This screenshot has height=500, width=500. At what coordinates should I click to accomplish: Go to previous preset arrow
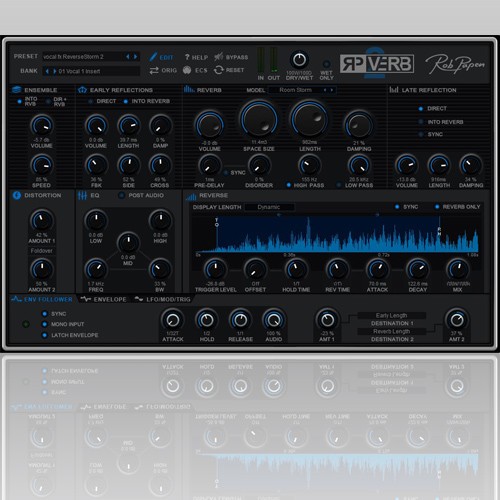127,57
